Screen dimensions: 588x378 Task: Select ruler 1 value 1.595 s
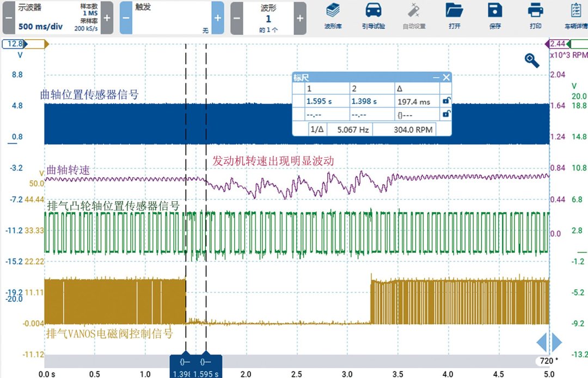coord(319,102)
